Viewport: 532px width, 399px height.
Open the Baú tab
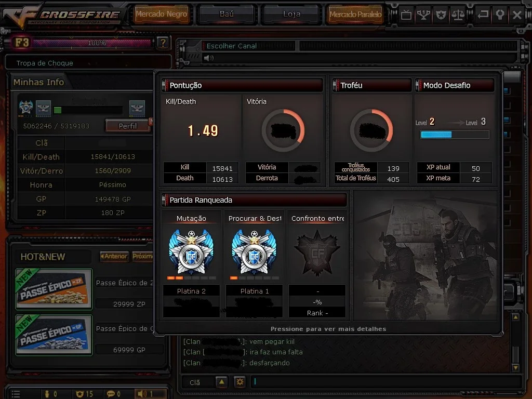(x=227, y=14)
